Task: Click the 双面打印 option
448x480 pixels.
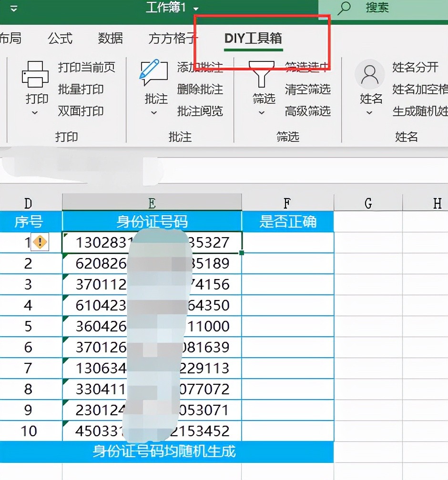Action: 81,111
